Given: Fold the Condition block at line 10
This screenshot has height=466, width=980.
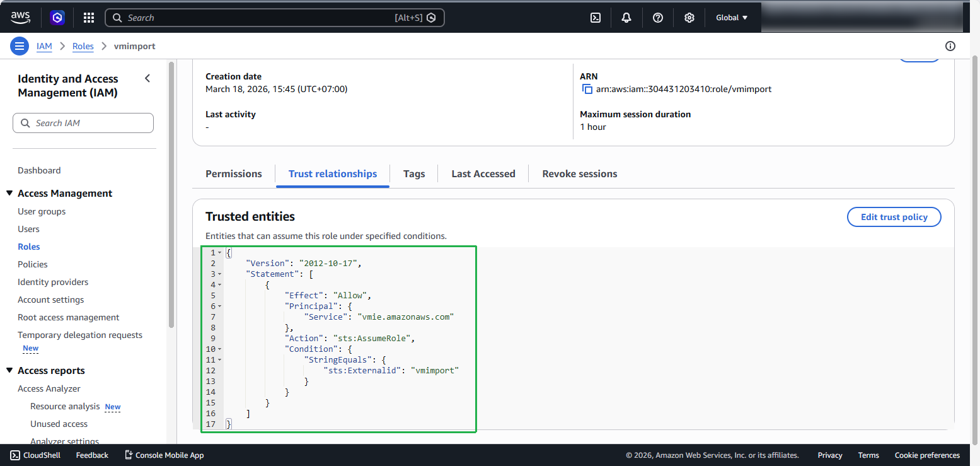Looking at the screenshot, I should tap(219, 349).
